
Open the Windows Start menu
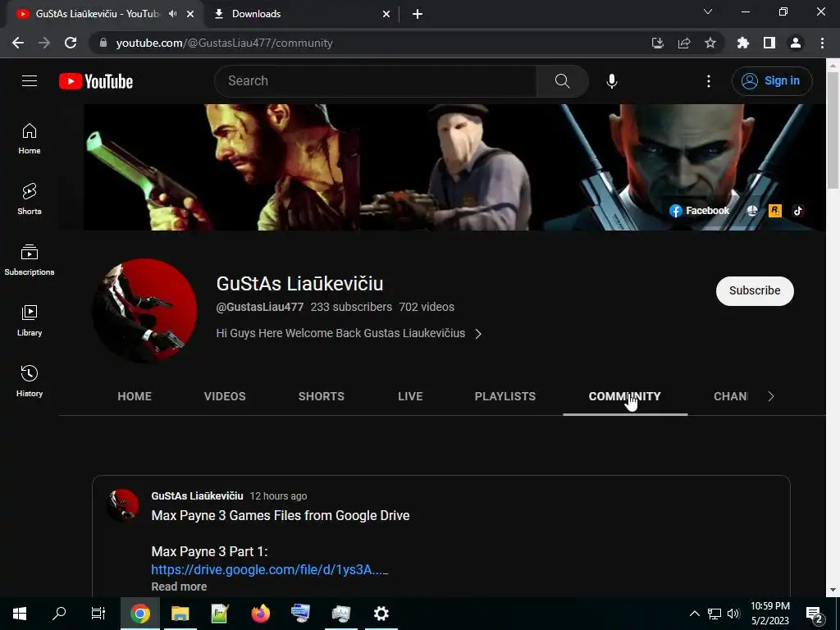coord(20,614)
